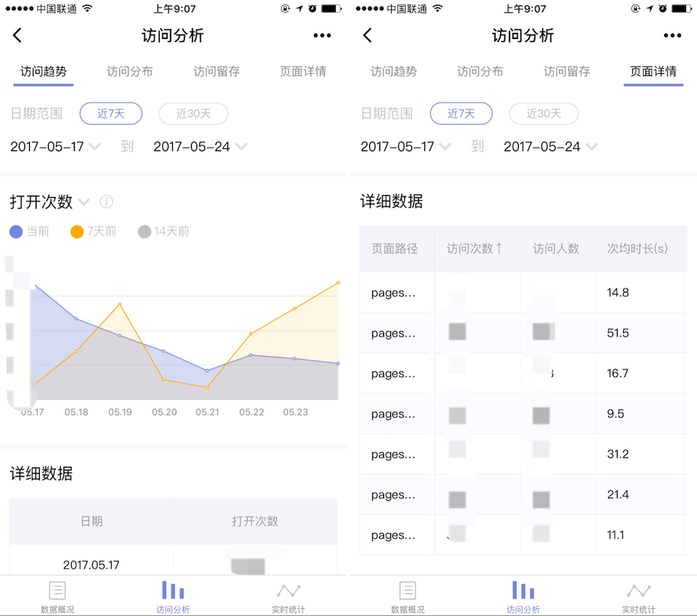697x616 pixels.
Task: Open 实时统计 from the bottom navigation
Action: 289,594
